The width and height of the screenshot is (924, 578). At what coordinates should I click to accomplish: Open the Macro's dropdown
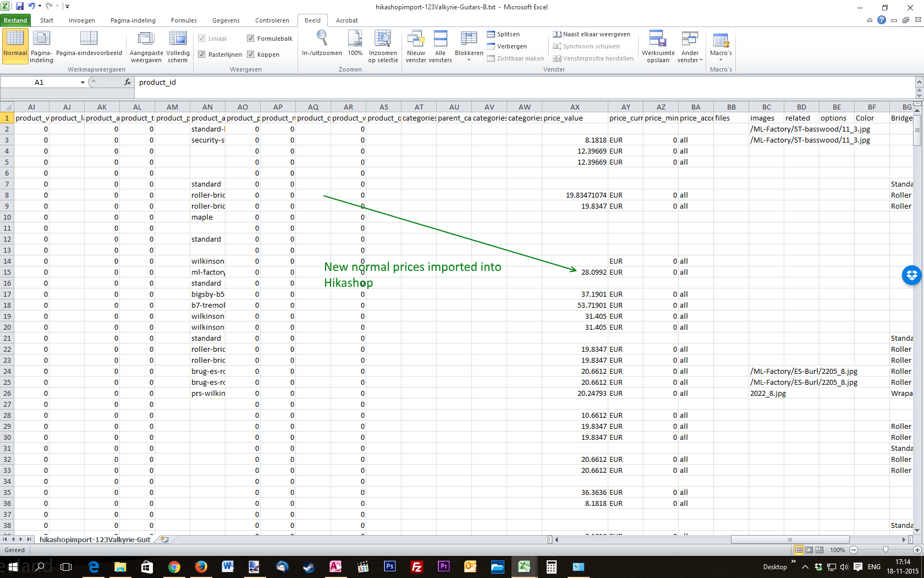tap(721, 59)
